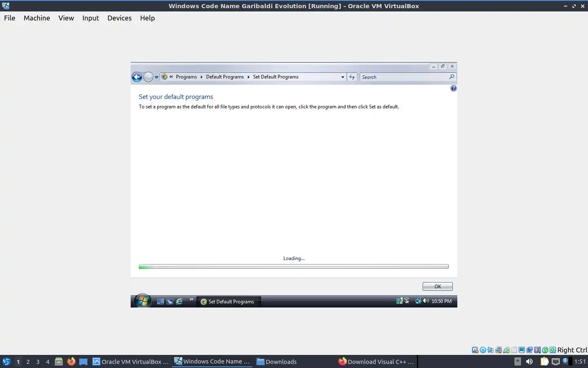588x368 pixels.
Task: Click VirtualBox hard disk activity indicator
Action: (x=475, y=350)
